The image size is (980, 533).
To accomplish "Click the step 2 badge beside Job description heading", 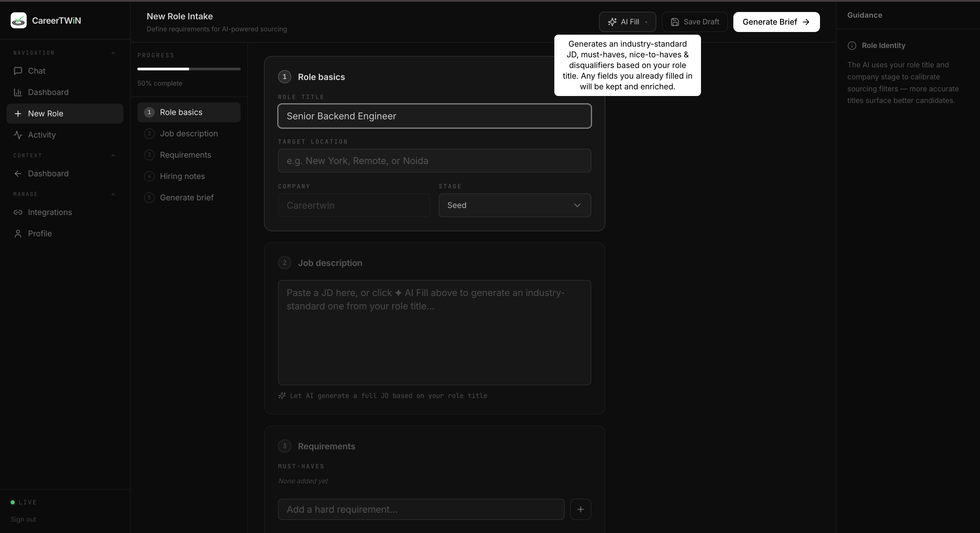I will pyautogui.click(x=285, y=263).
